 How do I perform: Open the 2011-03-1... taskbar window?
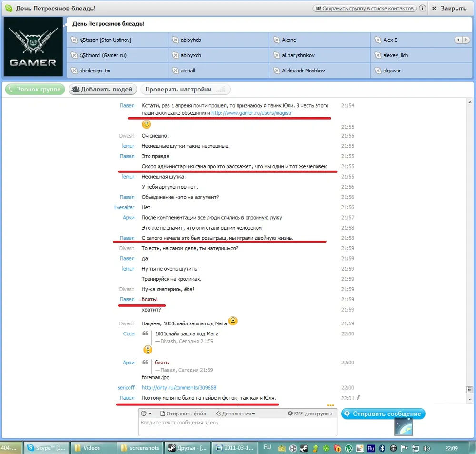(234, 448)
